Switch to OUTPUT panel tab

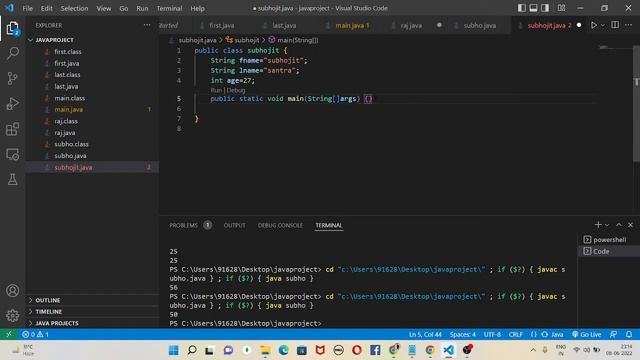click(234, 225)
